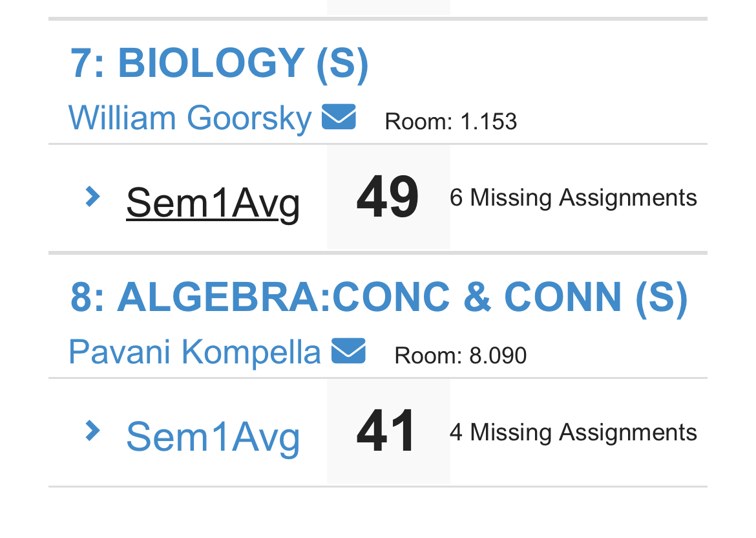Click partially visible gray grade cell at top
The width and height of the screenshot is (756, 538).
pyautogui.click(x=388, y=6)
